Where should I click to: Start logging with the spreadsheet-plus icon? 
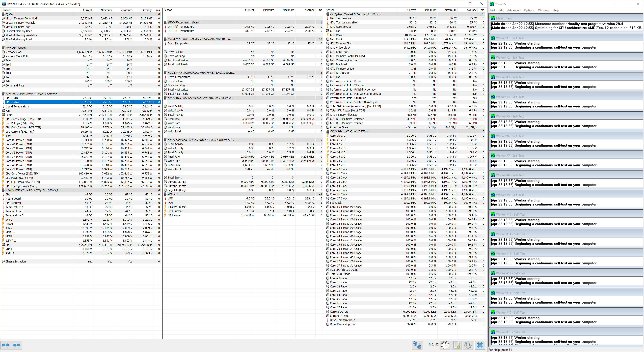click(457, 345)
